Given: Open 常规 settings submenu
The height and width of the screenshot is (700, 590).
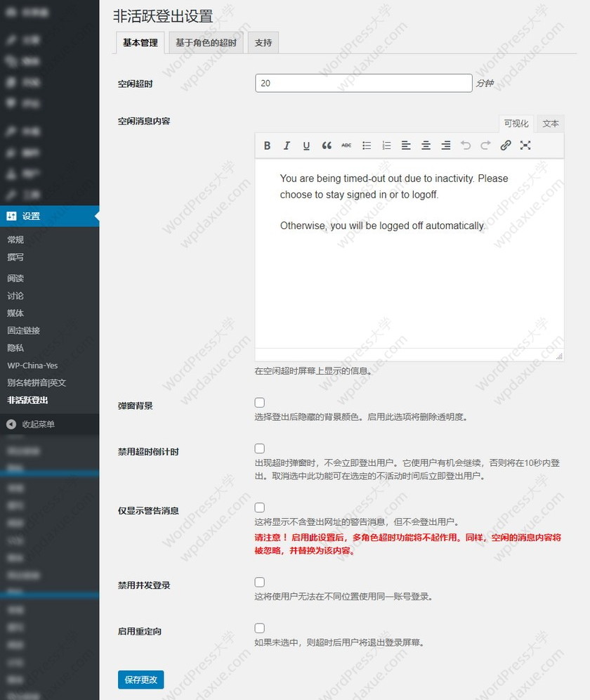Looking at the screenshot, I should click(x=15, y=240).
